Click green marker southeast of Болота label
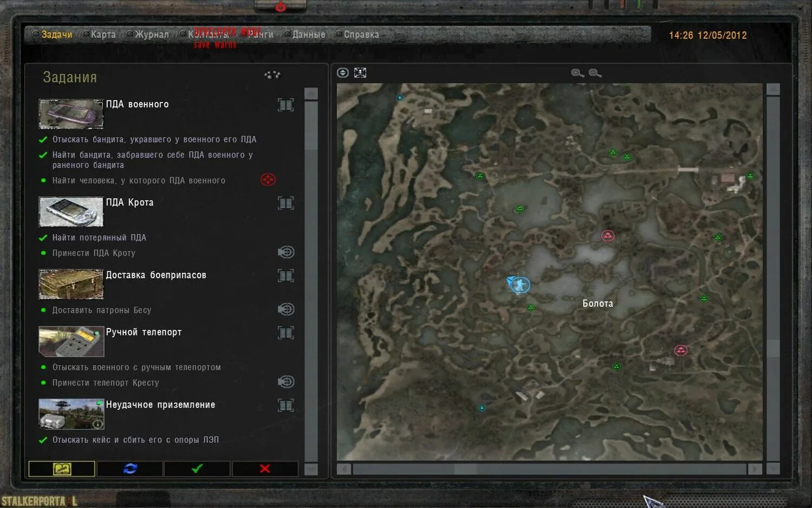812x508 pixels. 704,298
